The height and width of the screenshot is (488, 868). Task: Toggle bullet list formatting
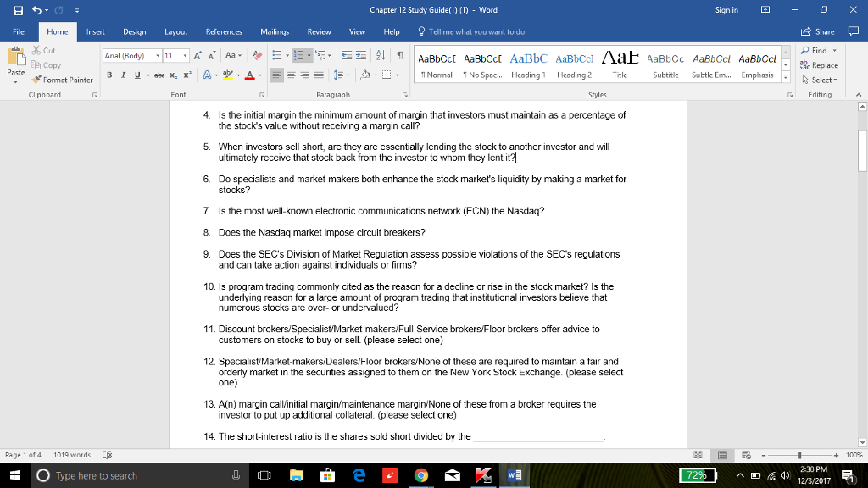click(278, 55)
